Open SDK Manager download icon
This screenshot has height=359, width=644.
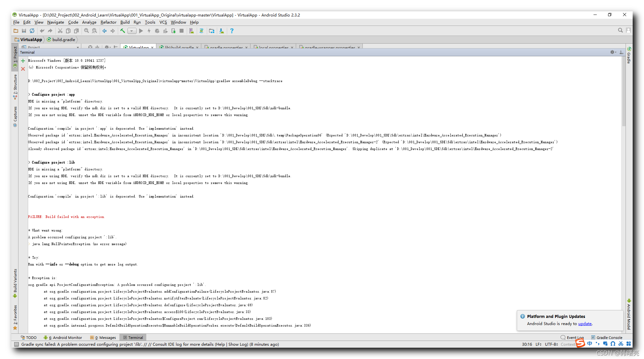tap(222, 31)
